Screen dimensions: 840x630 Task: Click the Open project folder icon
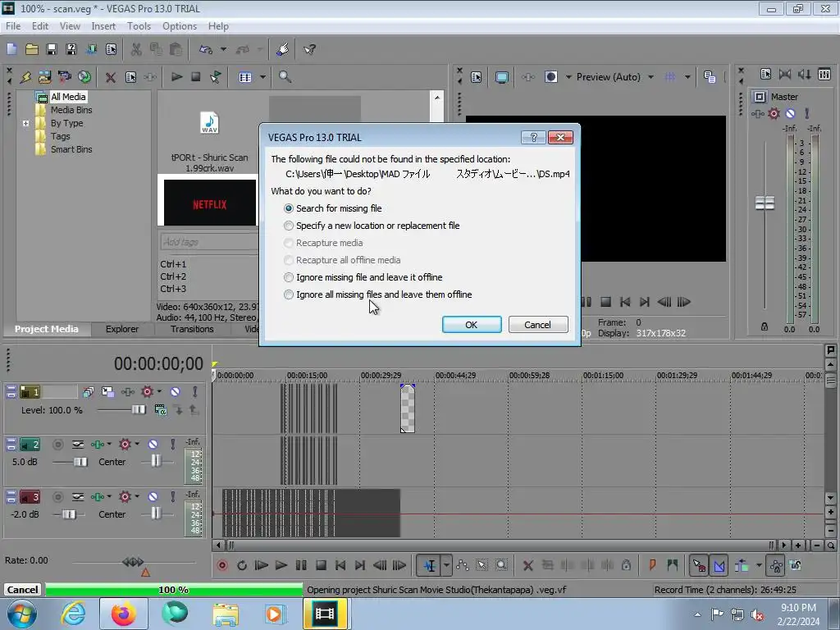click(x=32, y=49)
